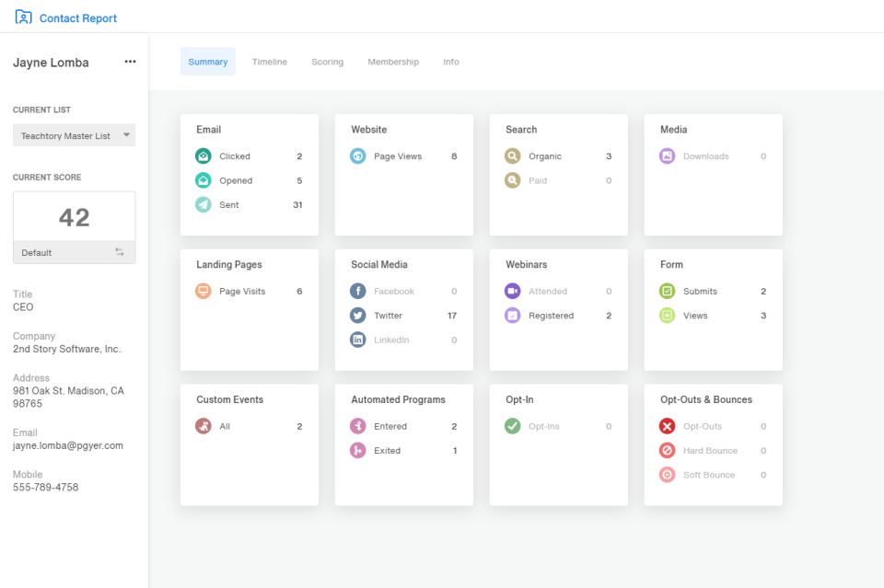884x588 pixels.
Task: Toggle the score swap arrows next to Default
Action: point(119,252)
